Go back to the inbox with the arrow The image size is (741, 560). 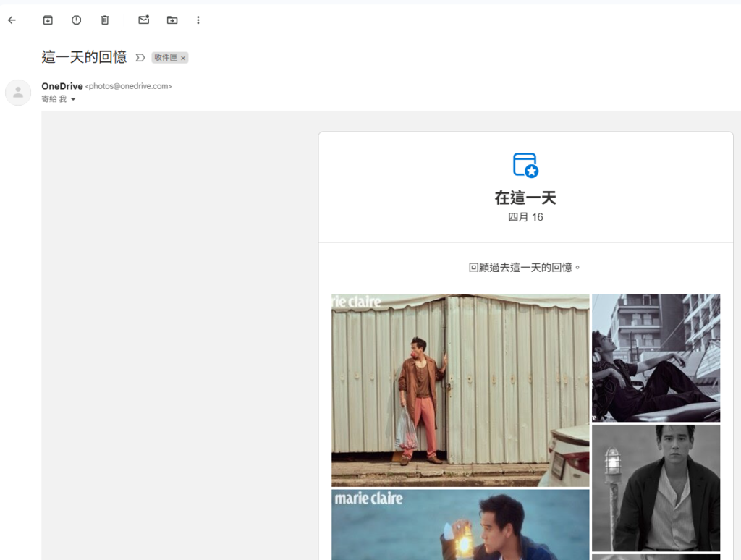point(12,20)
